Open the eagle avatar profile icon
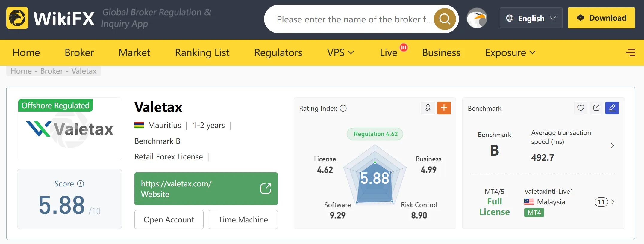This screenshot has height=244, width=644. (x=477, y=19)
